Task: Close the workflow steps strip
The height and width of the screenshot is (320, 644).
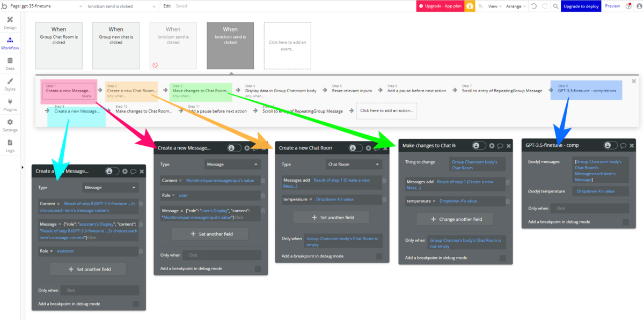Action: point(634,81)
